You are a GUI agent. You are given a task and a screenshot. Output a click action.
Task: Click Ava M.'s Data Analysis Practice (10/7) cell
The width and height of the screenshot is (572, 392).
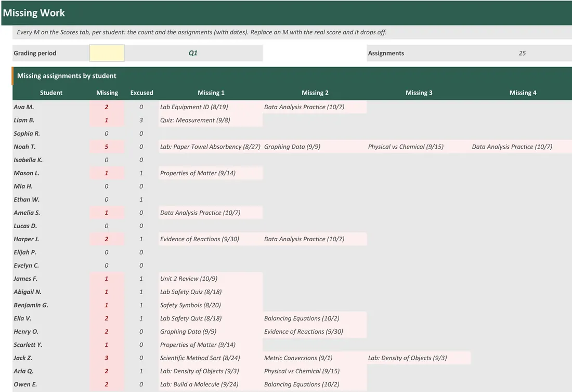315,107
